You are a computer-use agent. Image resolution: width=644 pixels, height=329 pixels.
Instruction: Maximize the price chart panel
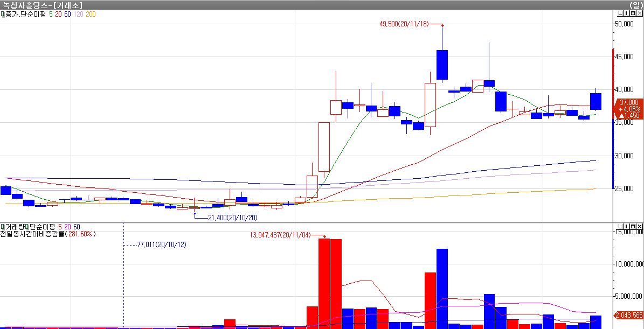pos(633,13)
